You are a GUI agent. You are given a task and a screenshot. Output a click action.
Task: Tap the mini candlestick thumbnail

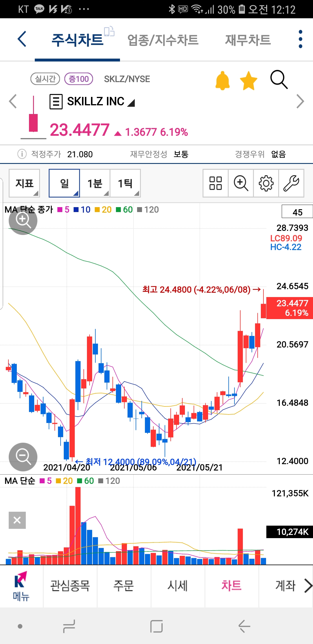coord(33,117)
